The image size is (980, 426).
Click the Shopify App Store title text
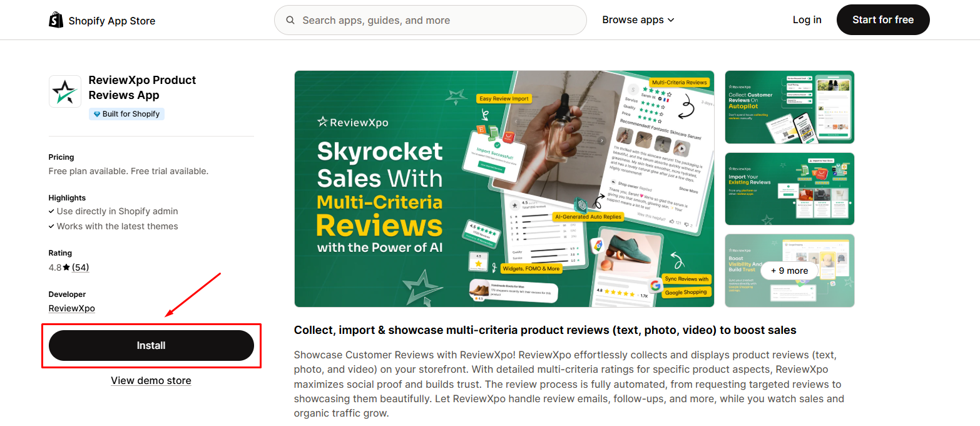[112, 21]
